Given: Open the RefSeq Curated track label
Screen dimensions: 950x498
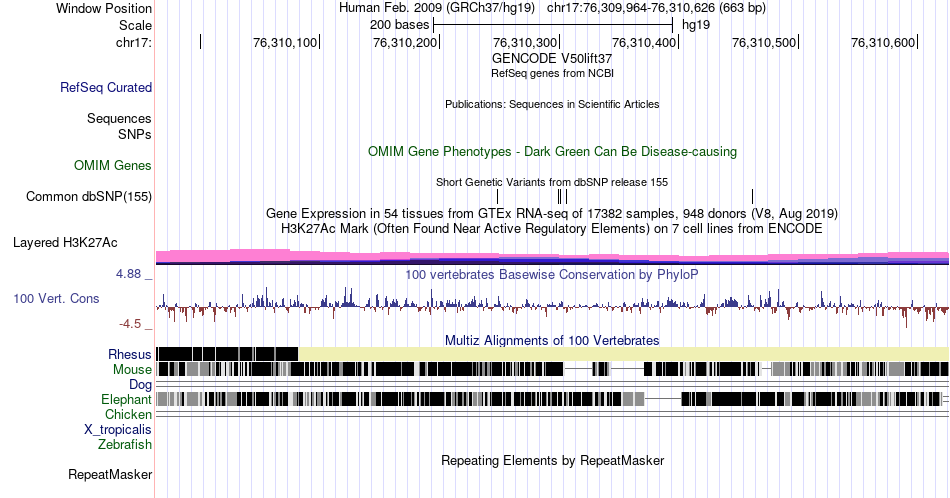Looking at the screenshot, I should pos(106,87).
